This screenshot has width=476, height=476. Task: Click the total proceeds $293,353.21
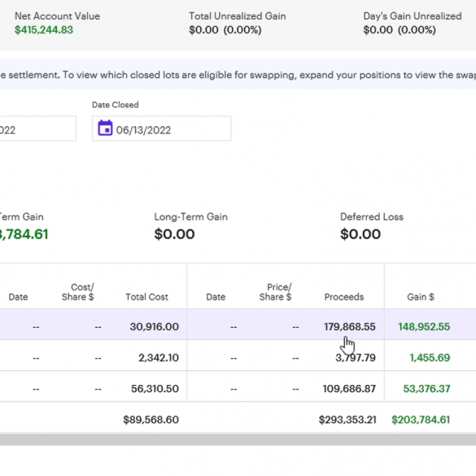pyautogui.click(x=347, y=420)
